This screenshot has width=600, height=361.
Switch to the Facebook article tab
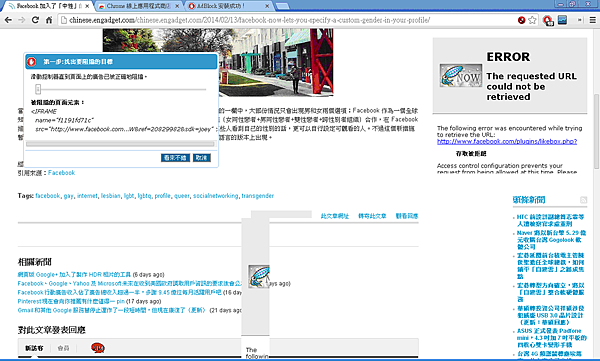(47, 6)
